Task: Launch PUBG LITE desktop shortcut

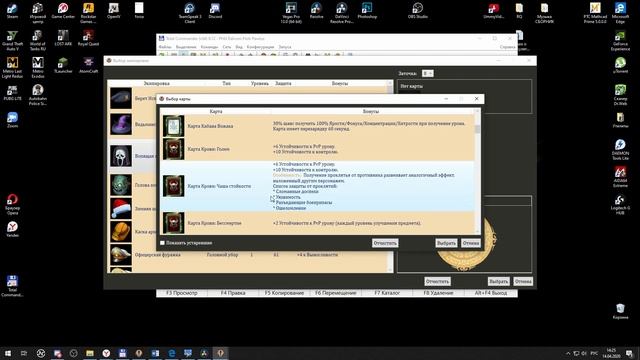Action: pos(12,93)
